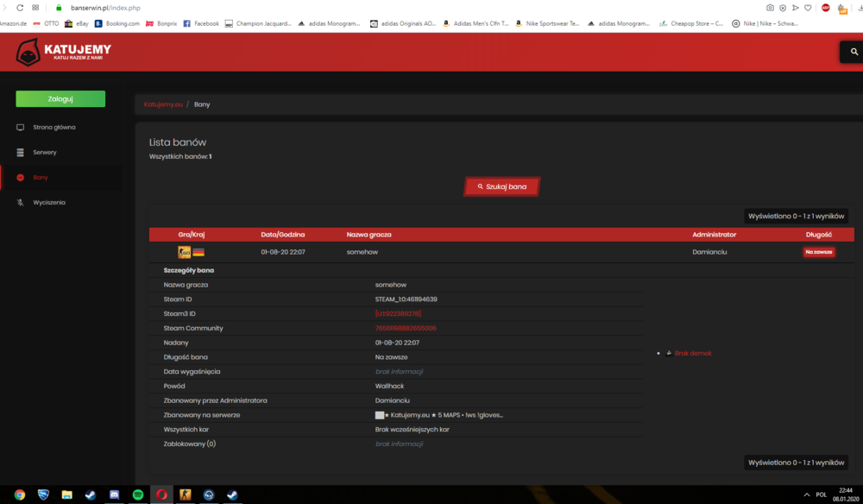
Task: Select the Bany sidebar item
Action: point(41,177)
